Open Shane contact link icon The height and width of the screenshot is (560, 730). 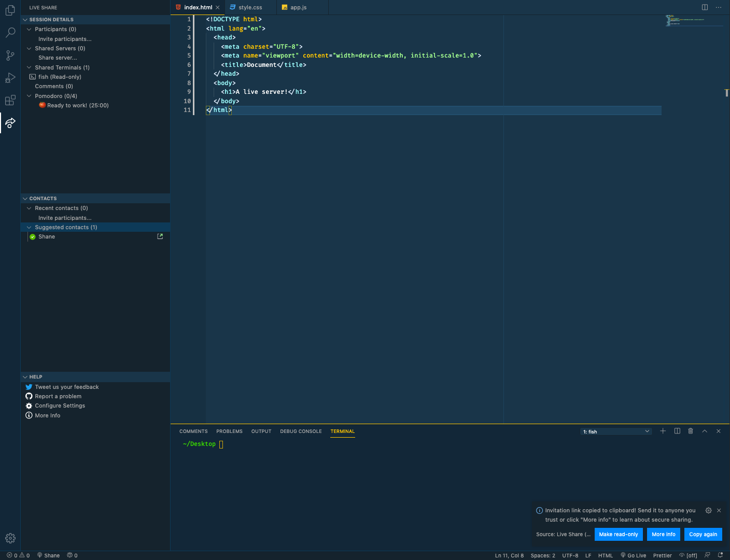[x=160, y=236]
